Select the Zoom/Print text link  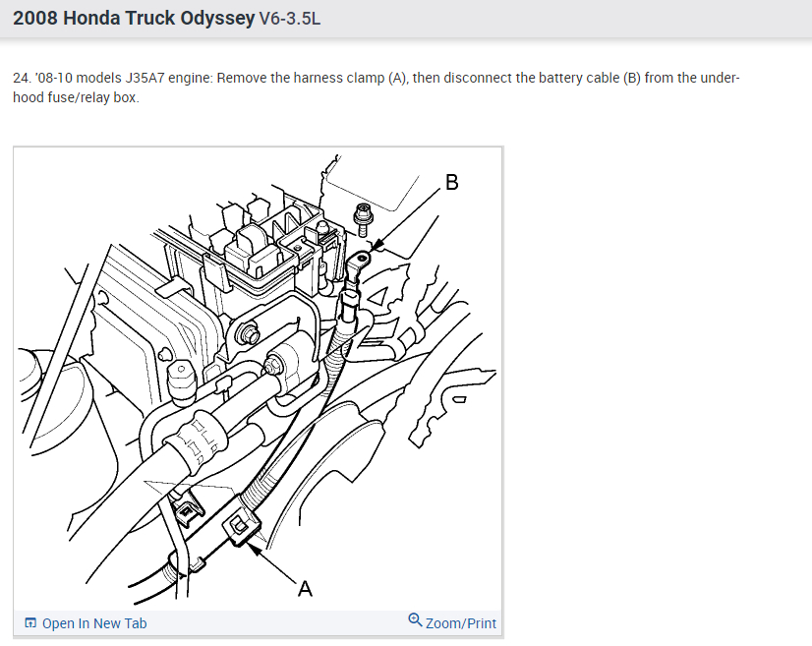pyautogui.click(x=461, y=623)
